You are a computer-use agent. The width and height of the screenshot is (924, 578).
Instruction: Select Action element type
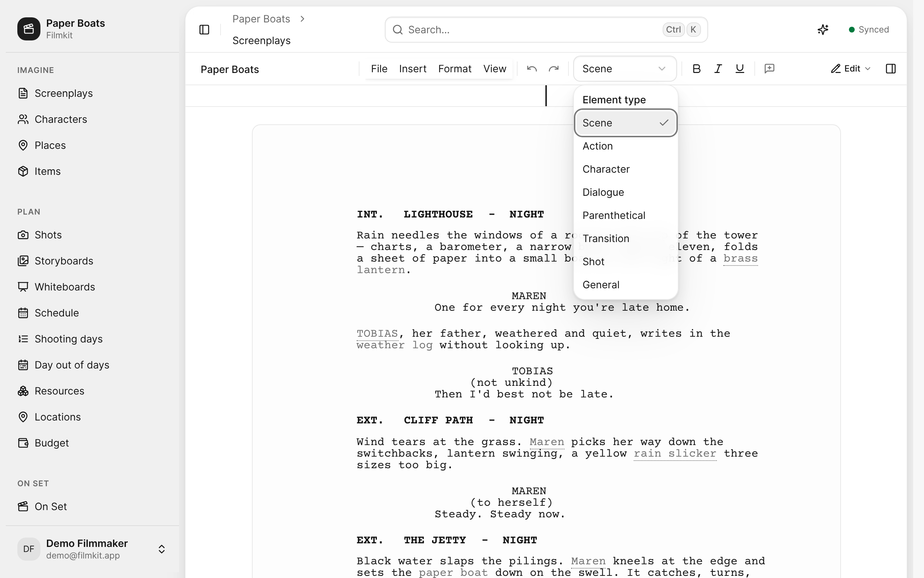click(x=626, y=146)
